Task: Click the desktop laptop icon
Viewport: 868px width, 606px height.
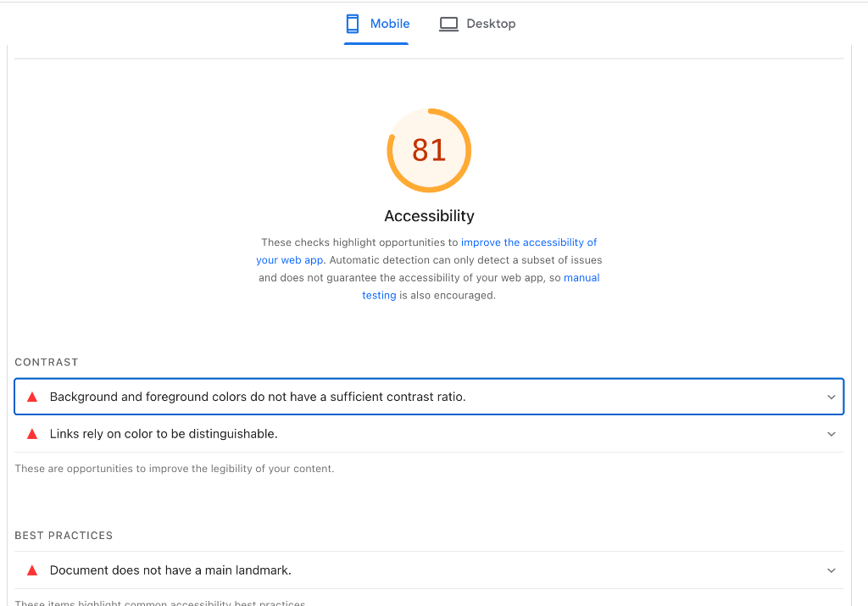Action: point(448,24)
